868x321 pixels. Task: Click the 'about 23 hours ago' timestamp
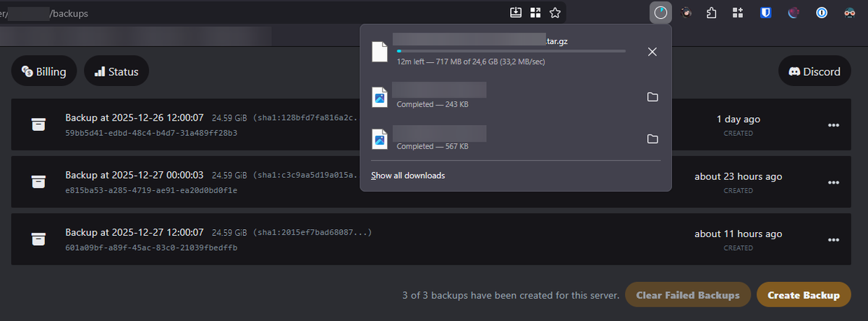point(739,176)
